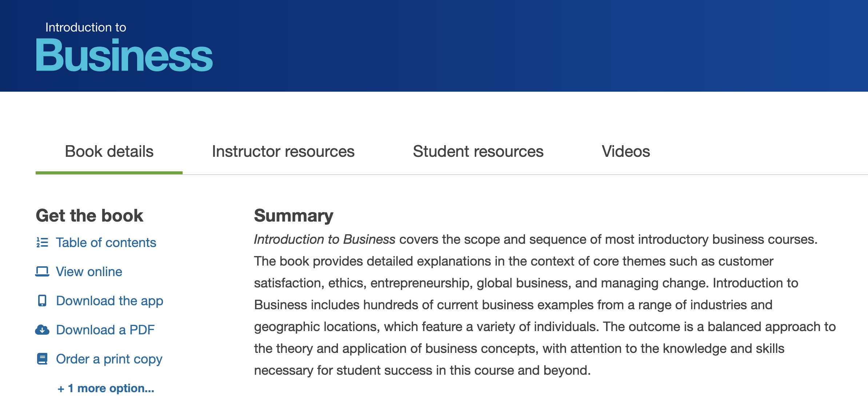868x414 pixels.
Task: Click the italic "Introduction to Business" summary text
Action: [x=324, y=239]
